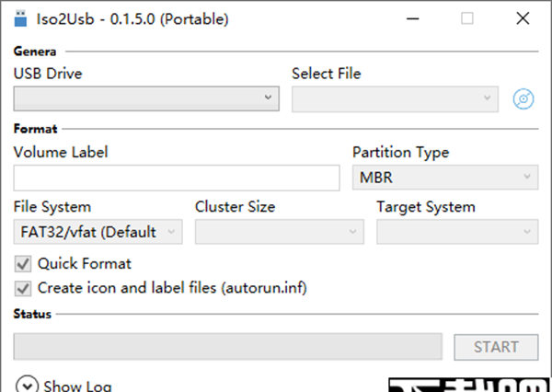Click the 'Volume Label' caption text
This screenshot has height=392, width=552.
(x=61, y=152)
